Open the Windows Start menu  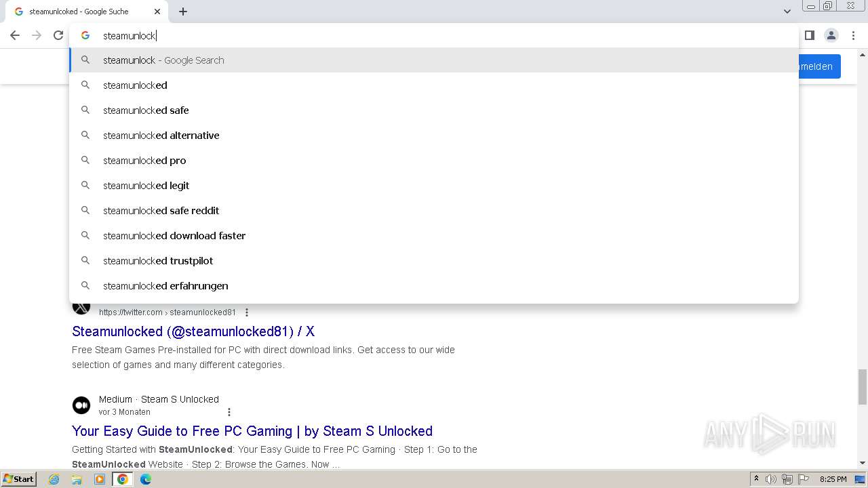18,479
